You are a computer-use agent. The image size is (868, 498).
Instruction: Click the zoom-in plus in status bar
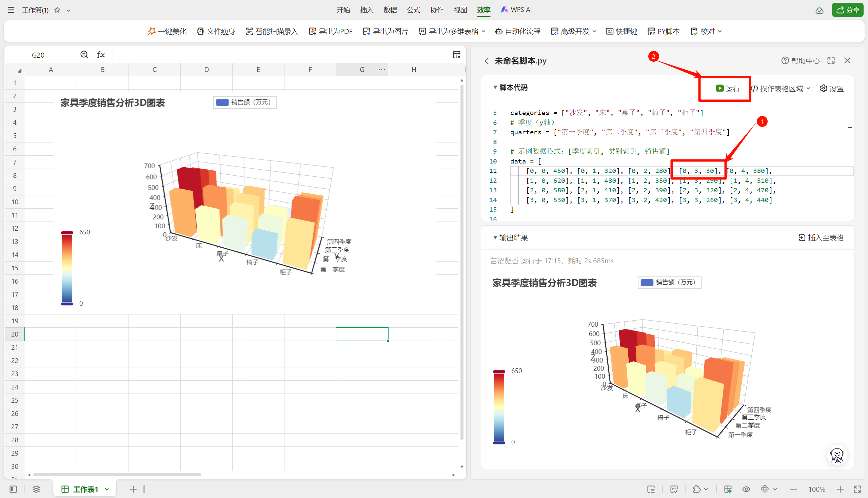pos(840,489)
